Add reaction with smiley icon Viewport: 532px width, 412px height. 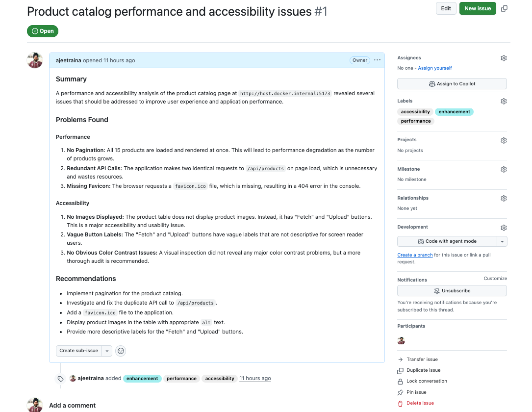coord(121,351)
